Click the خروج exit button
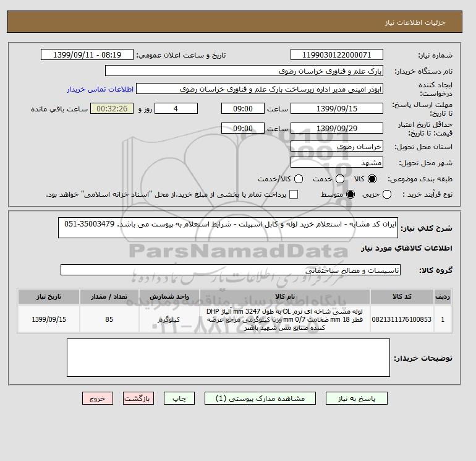 [x=98, y=398]
